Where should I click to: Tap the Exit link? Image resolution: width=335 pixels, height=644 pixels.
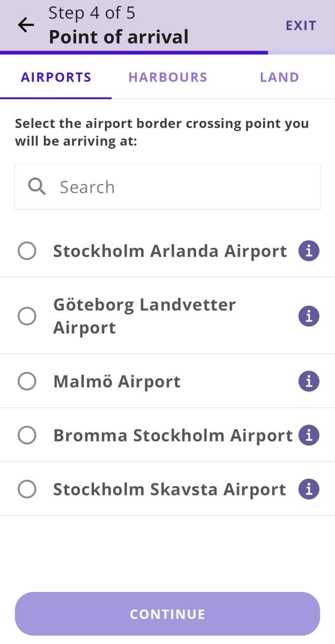click(x=301, y=25)
